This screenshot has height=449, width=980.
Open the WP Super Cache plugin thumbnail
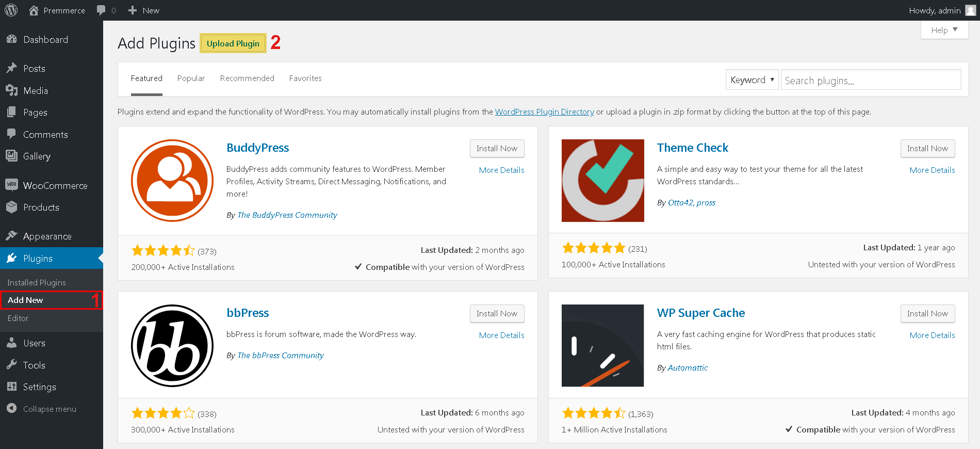click(602, 346)
